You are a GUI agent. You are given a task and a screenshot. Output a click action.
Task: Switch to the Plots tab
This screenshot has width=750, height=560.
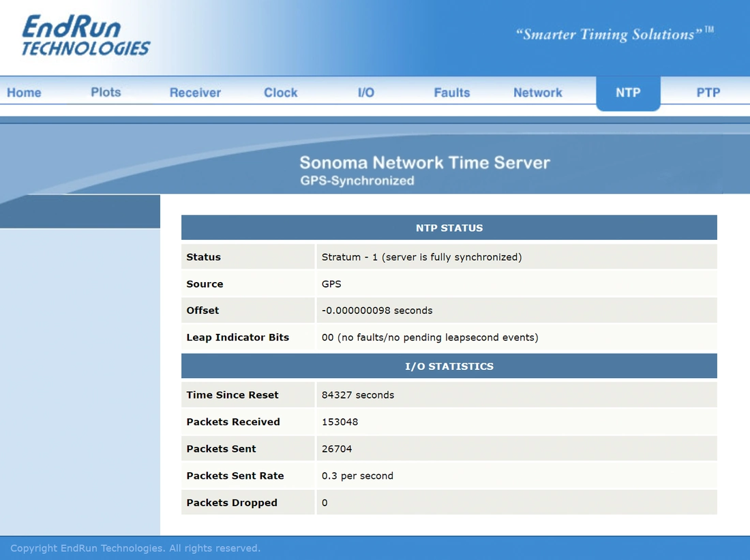(106, 92)
